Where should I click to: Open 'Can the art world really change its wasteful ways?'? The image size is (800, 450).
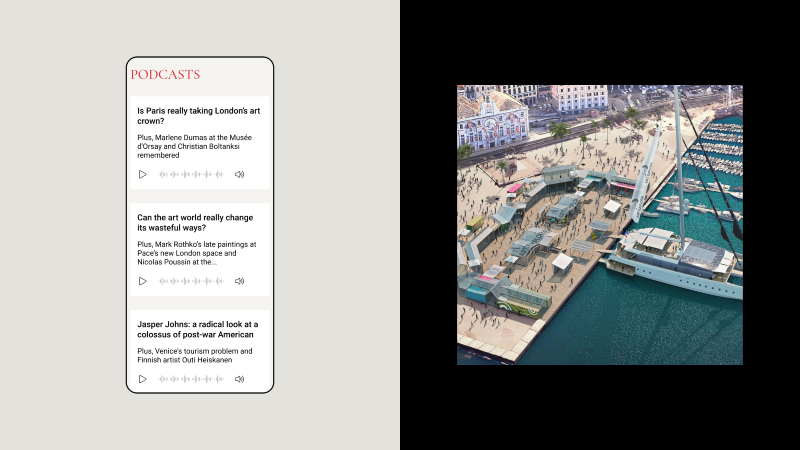tap(195, 222)
